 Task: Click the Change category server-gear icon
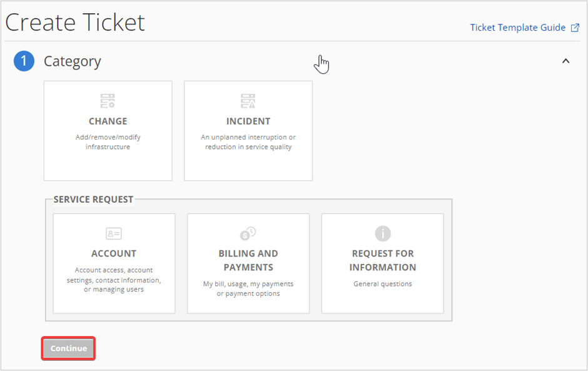(x=108, y=101)
